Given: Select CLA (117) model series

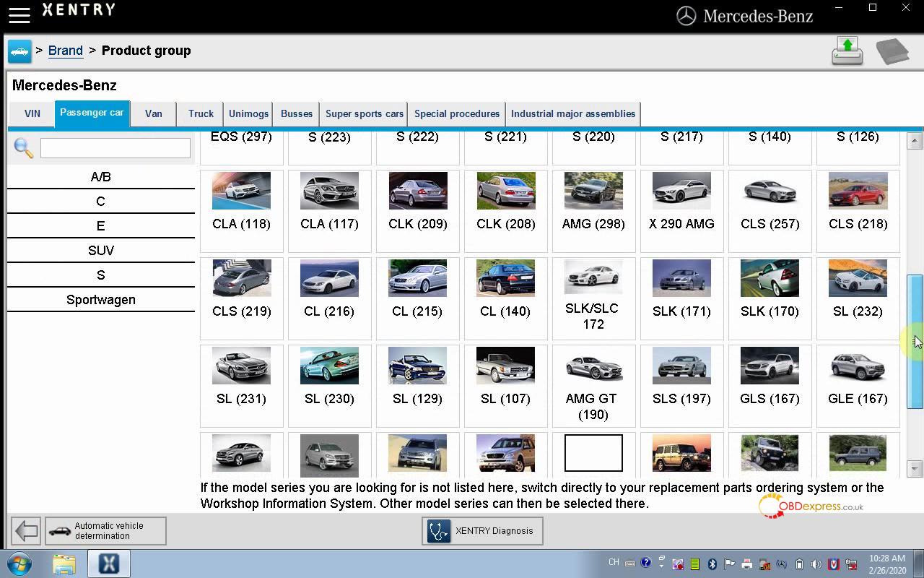Looking at the screenshot, I should (x=329, y=211).
